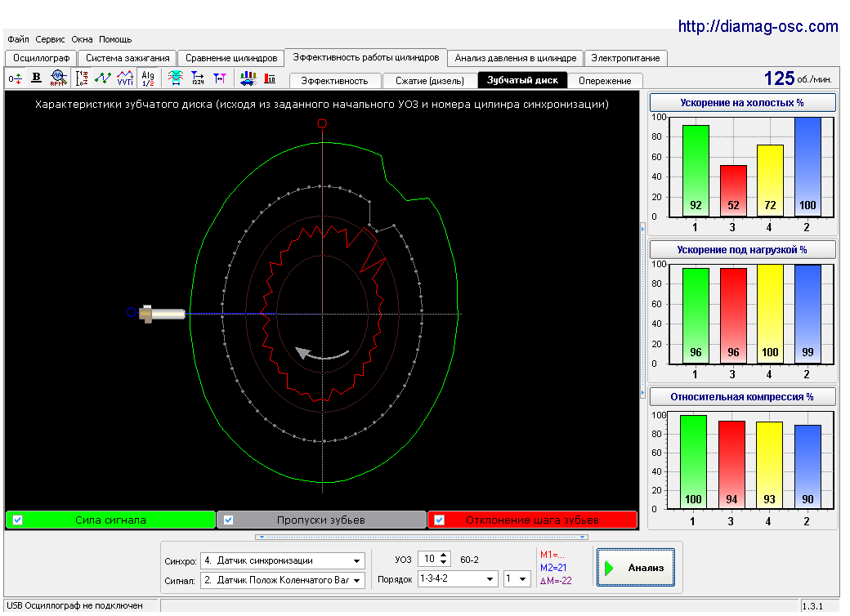This screenshot has height=616, width=850.
Task: Click the blue and magenta funnels icon
Action: pos(220,78)
